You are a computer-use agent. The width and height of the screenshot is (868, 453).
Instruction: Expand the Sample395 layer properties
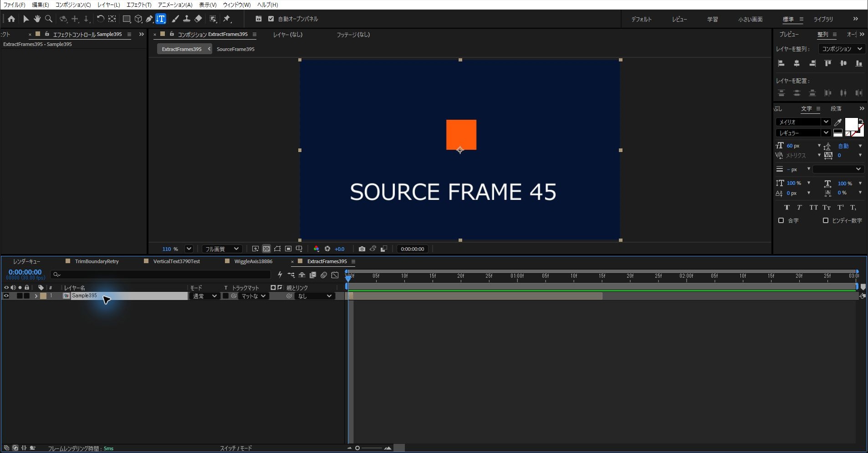click(x=36, y=296)
